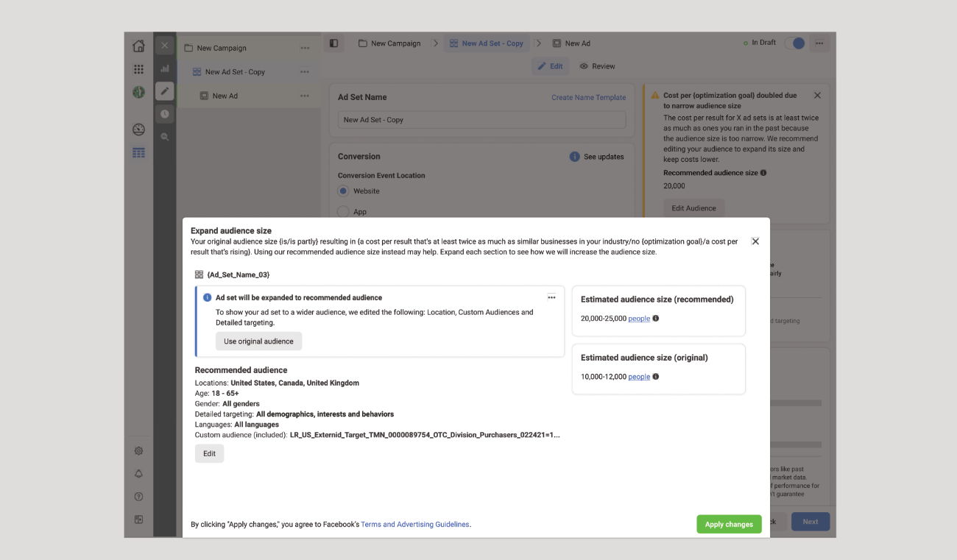957x560 pixels.
Task: Select the App radio button
Action: (343, 212)
